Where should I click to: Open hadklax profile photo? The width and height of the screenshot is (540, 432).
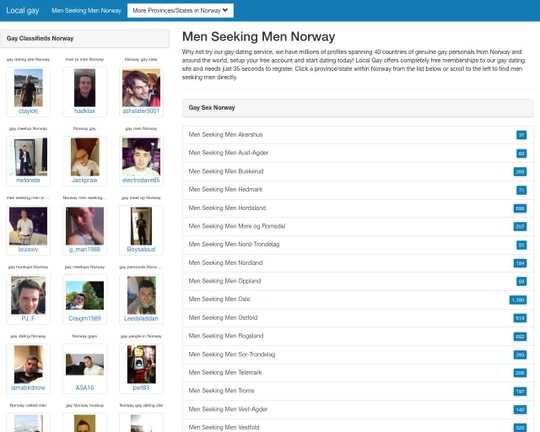point(85,88)
